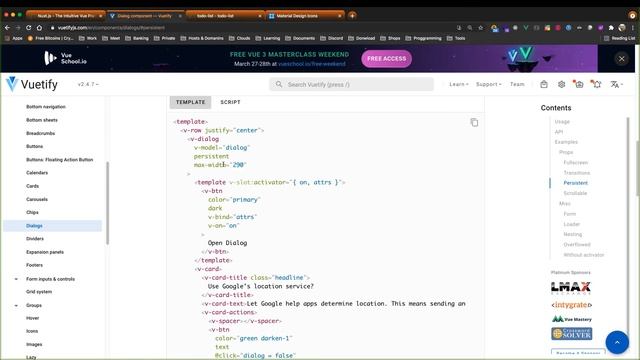Image resolution: width=640 pixels, height=360 pixels.
Task: Open the Vuetify store bag icon
Action: click(x=544, y=84)
